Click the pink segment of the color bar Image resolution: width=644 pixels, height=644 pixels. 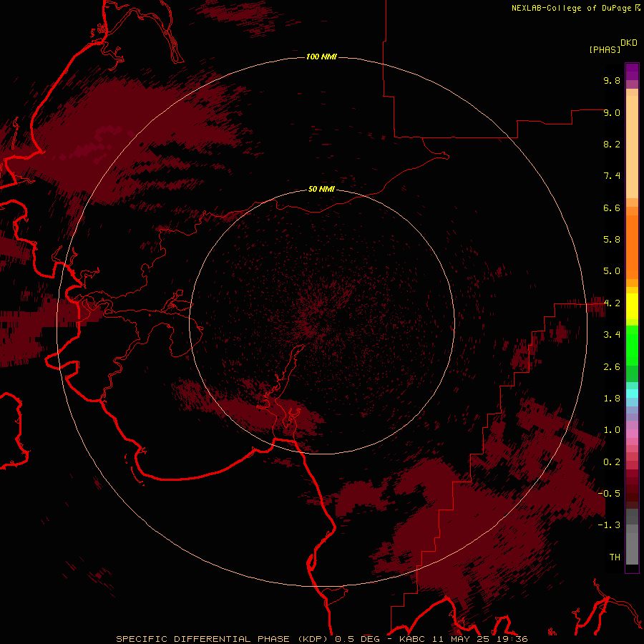pos(632,434)
